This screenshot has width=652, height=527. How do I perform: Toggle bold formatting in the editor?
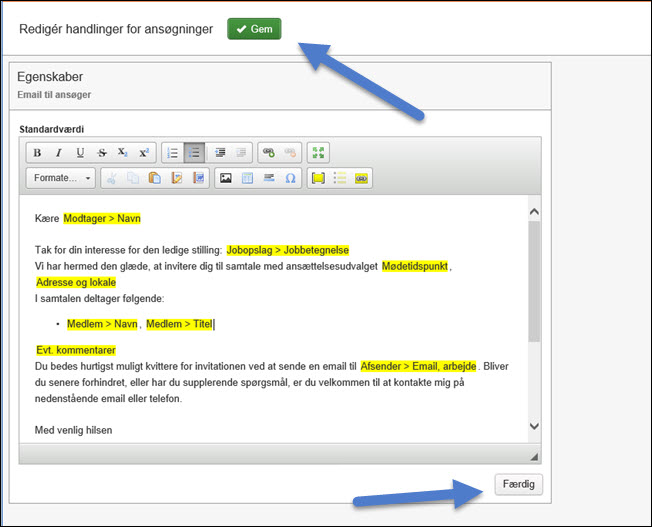pyautogui.click(x=37, y=153)
